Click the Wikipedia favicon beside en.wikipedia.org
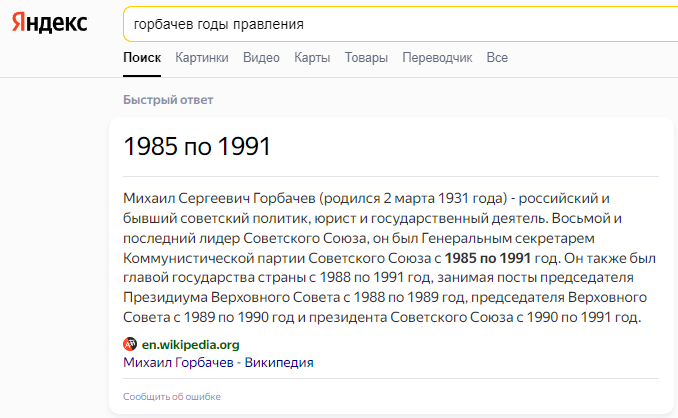 (129, 344)
